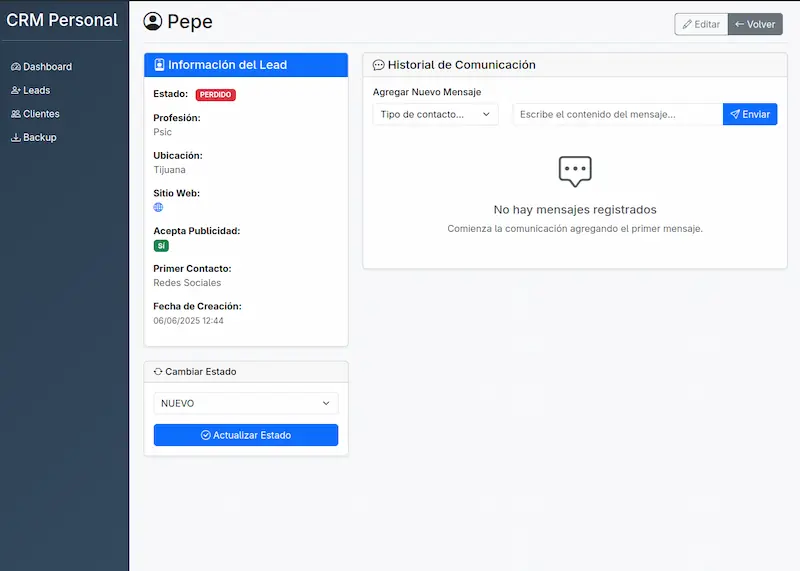Click the Tijuana location value
The width and height of the screenshot is (800, 571).
point(169,170)
